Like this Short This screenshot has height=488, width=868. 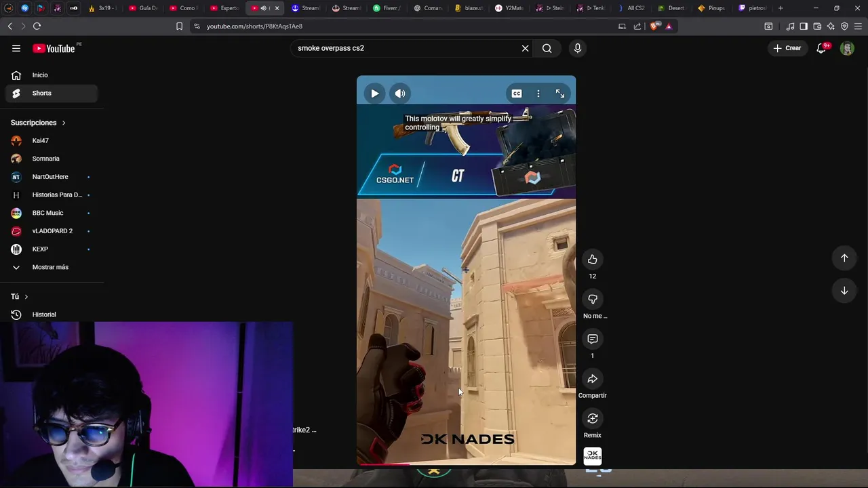pyautogui.click(x=593, y=260)
